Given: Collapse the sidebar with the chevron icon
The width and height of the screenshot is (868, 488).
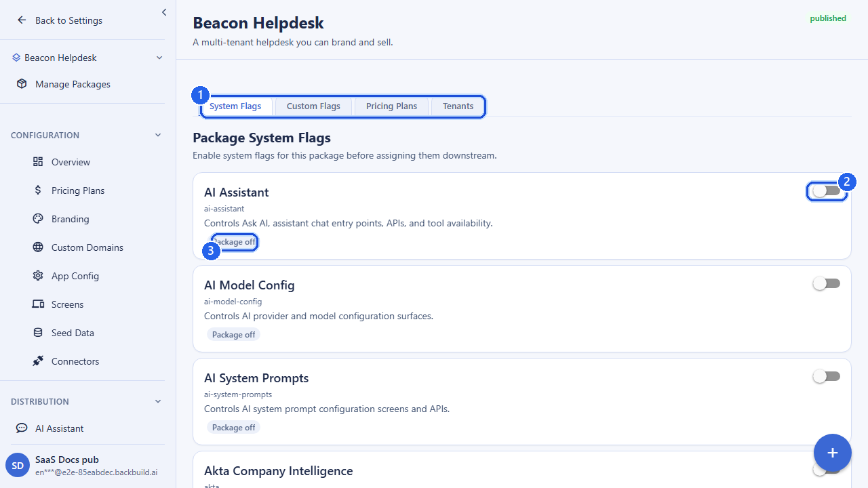Looking at the screenshot, I should (164, 12).
